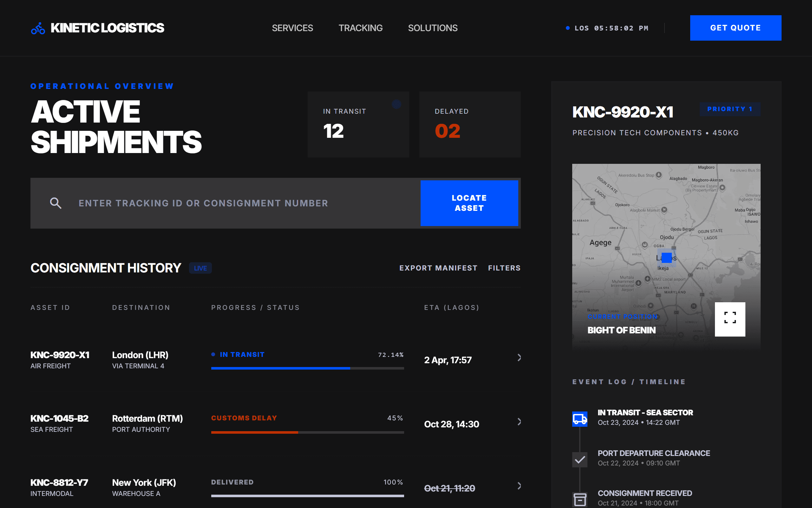This screenshot has width=812, height=508.
Task: Click the KNC-8812-Y7 asset ID
Action: click(x=59, y=483)
